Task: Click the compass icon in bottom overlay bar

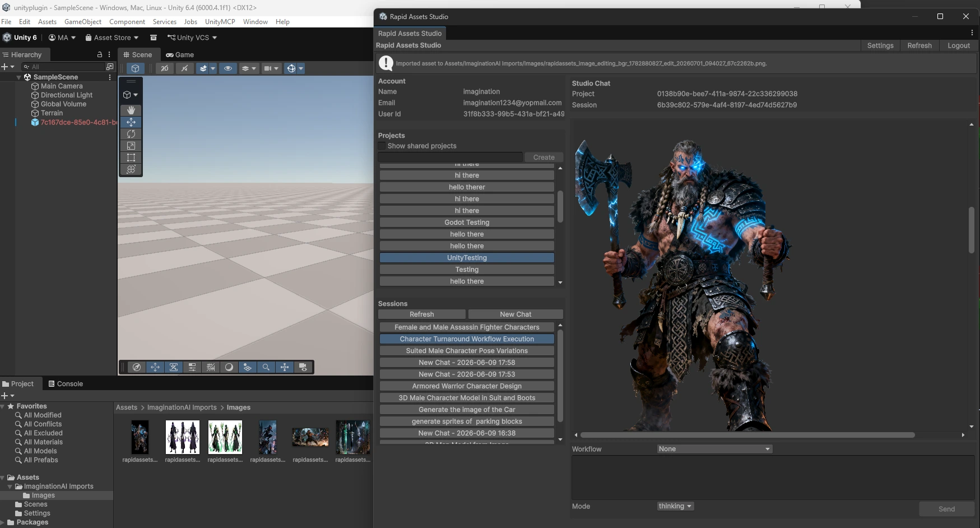Action: [136, 367]
